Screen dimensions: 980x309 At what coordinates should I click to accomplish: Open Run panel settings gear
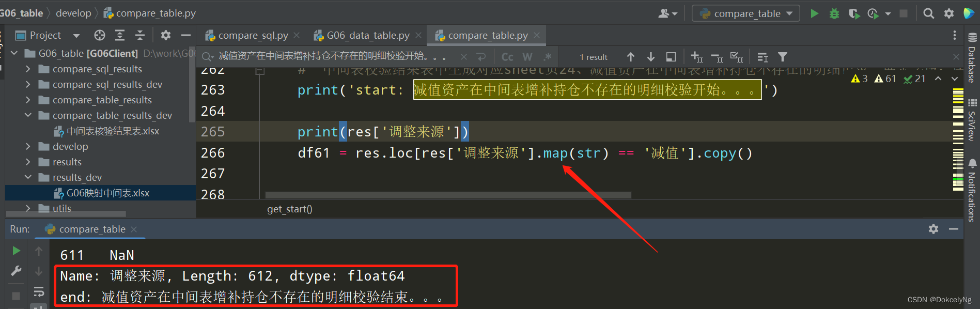pos(934,229)
